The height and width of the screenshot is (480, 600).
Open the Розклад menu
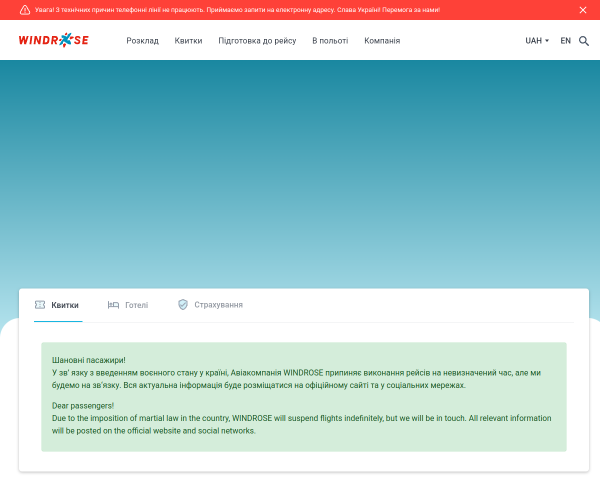click(142, 41)
